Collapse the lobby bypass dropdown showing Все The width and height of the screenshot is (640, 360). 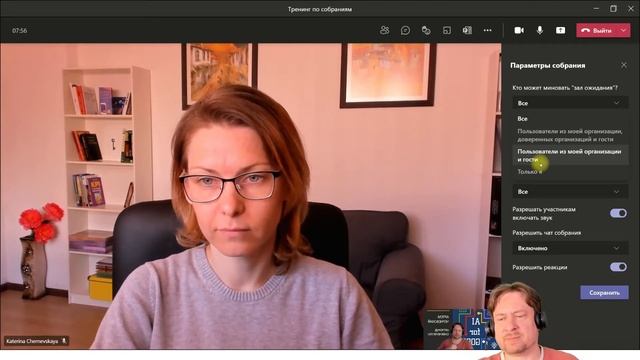coord(570,103)
